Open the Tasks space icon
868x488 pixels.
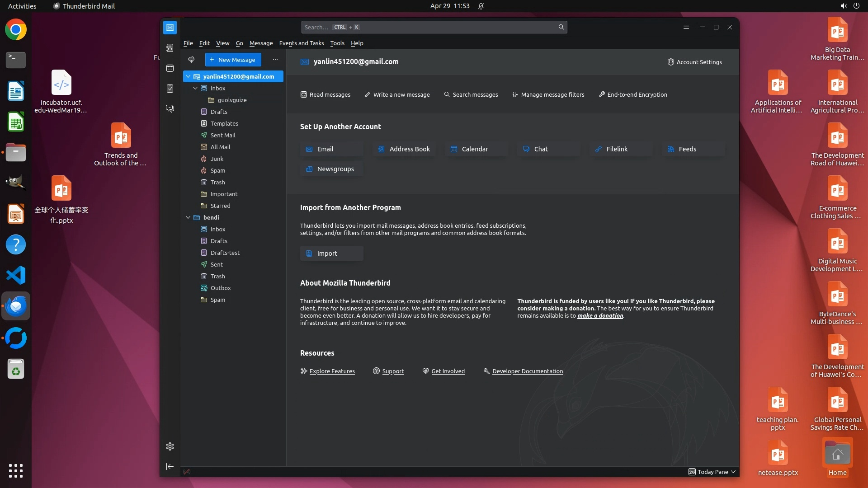170,89
